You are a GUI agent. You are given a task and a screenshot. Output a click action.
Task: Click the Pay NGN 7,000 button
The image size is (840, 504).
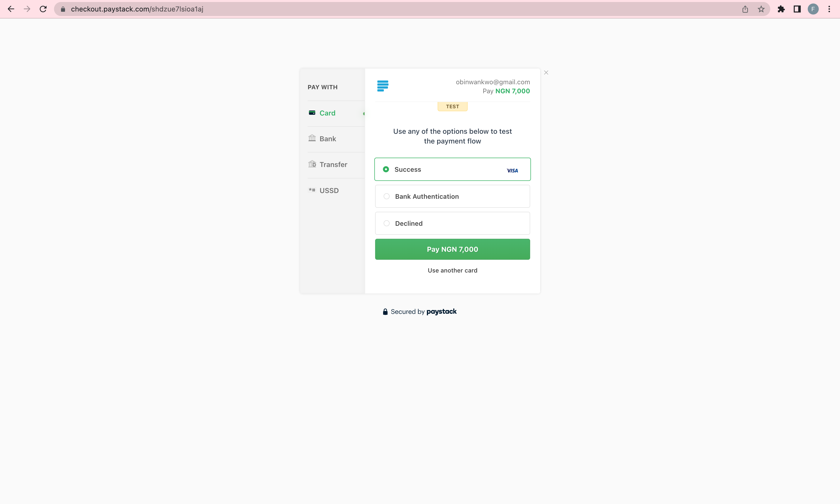(x=452, y=249)
